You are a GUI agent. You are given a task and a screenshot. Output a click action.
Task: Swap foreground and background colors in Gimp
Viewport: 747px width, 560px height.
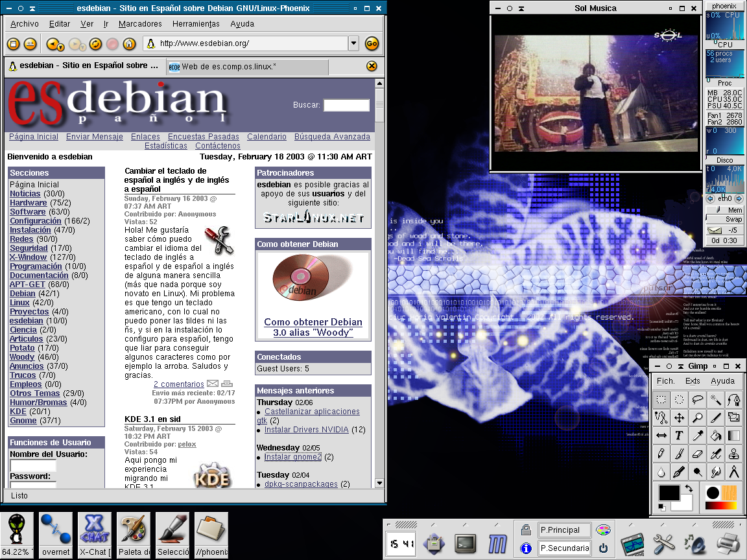pos(689,488)
